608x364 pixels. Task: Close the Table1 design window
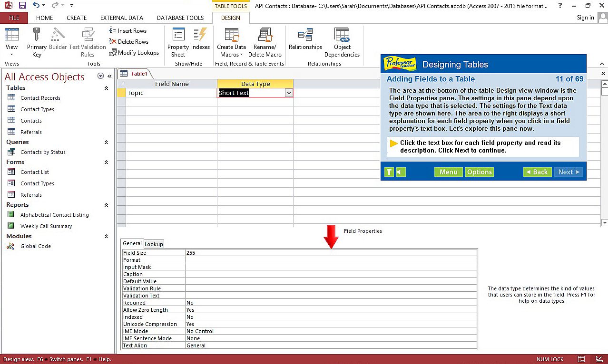coord(603,74)
